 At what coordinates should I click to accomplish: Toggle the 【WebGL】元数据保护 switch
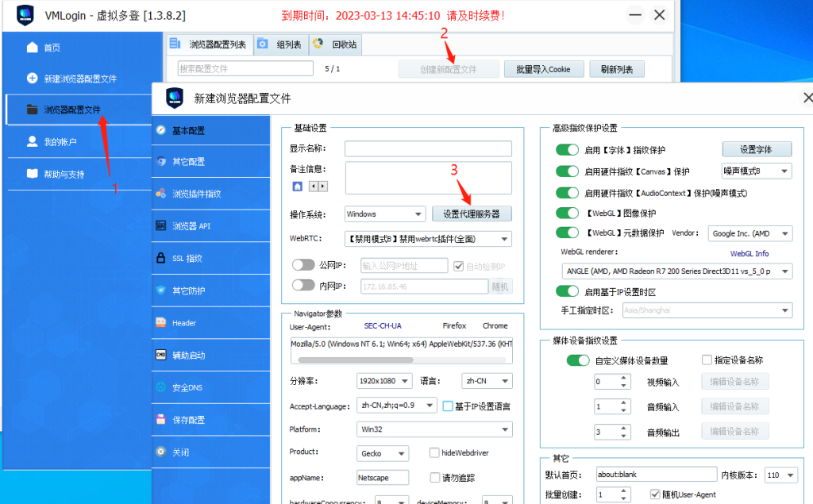point(567,233)
